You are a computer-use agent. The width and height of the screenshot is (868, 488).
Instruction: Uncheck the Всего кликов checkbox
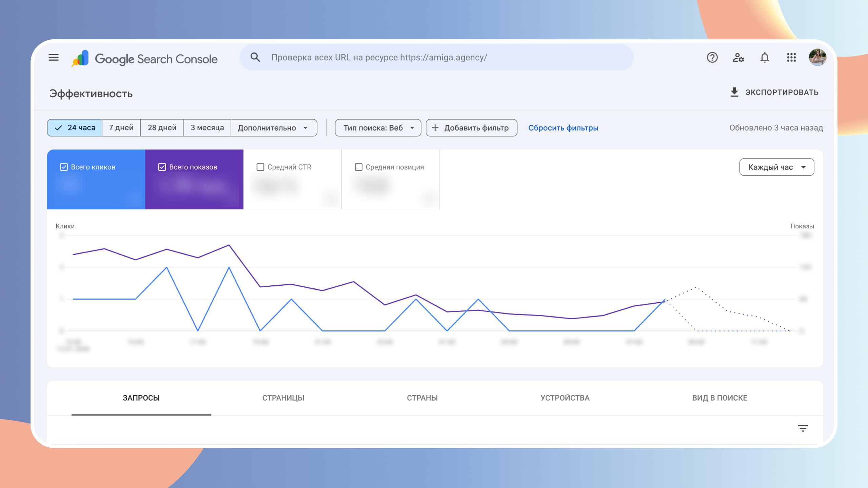tap(64, 167)
